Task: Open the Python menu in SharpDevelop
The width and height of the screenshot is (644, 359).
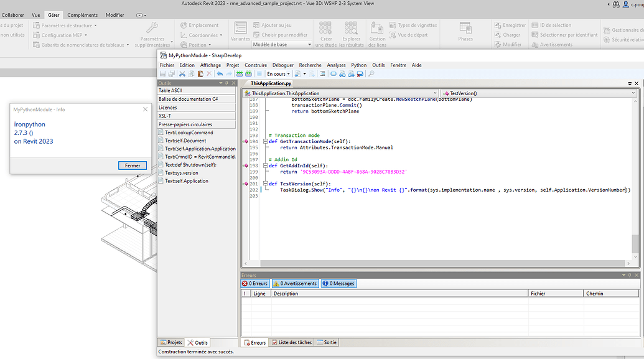Action: point(359,65)
